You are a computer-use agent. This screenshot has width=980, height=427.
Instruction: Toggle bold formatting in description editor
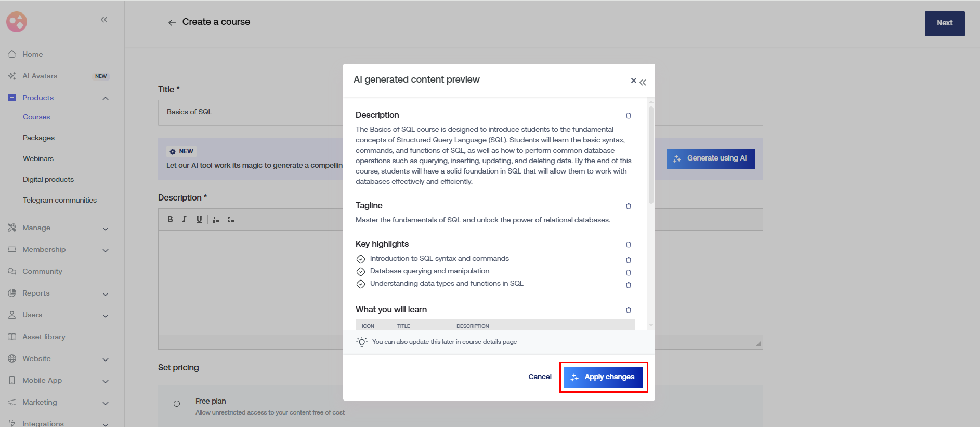coord(170,220)
